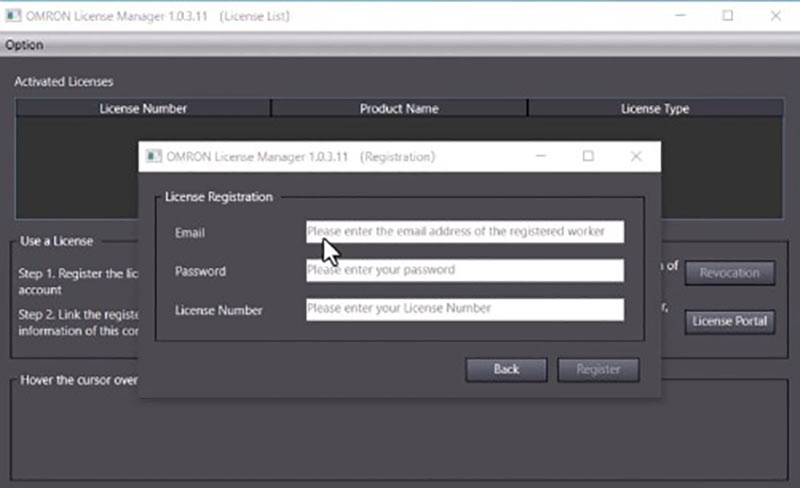The height and width of the screenshot is (488, 800).
Task: Maximize the License List main window
Action: [x=727, y=15]
